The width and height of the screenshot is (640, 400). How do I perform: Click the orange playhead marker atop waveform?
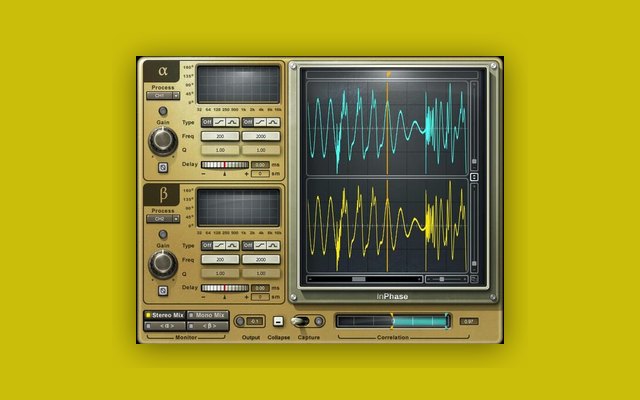388,74
